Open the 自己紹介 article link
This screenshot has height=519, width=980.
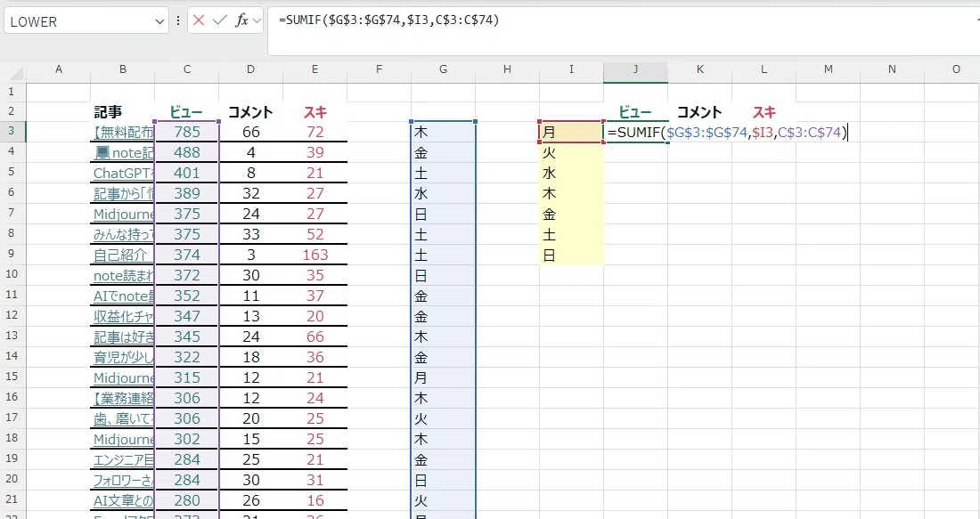pyautogui.click(x=120, y=255)
